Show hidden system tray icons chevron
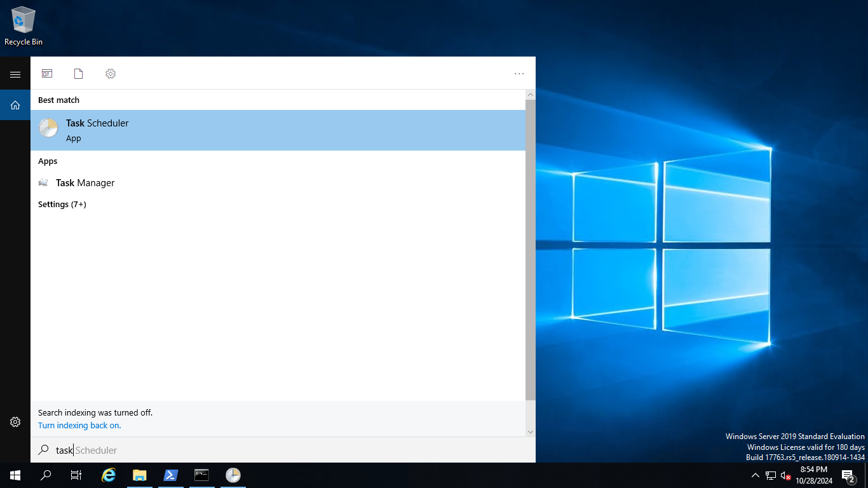Viewport: 868px width, 488px height. point(755,475)
